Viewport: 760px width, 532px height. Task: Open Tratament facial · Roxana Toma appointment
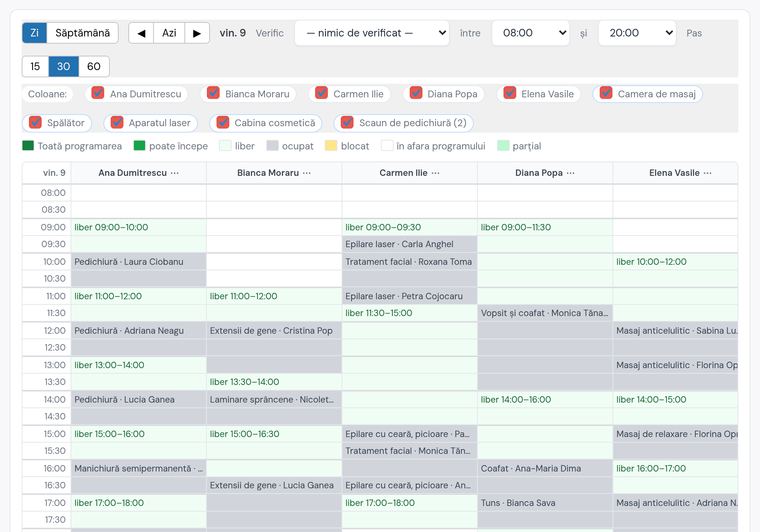pyautogui.click(x=410, y=262)
